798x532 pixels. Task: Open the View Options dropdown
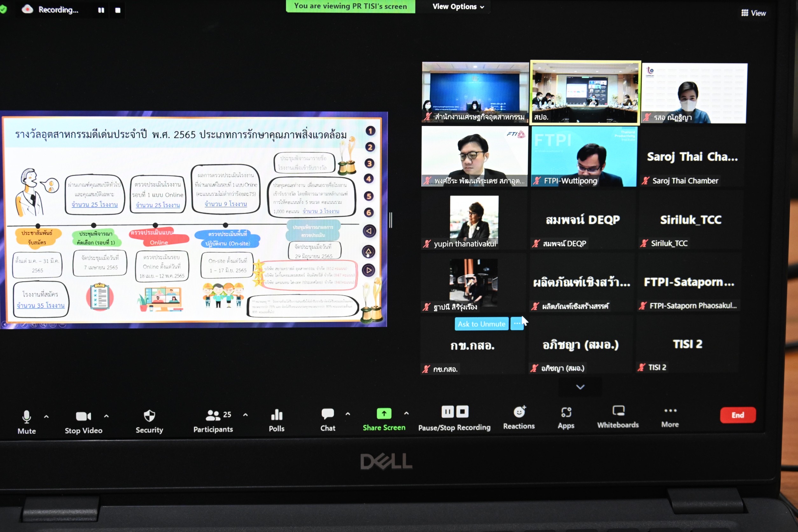pos(458,6)
